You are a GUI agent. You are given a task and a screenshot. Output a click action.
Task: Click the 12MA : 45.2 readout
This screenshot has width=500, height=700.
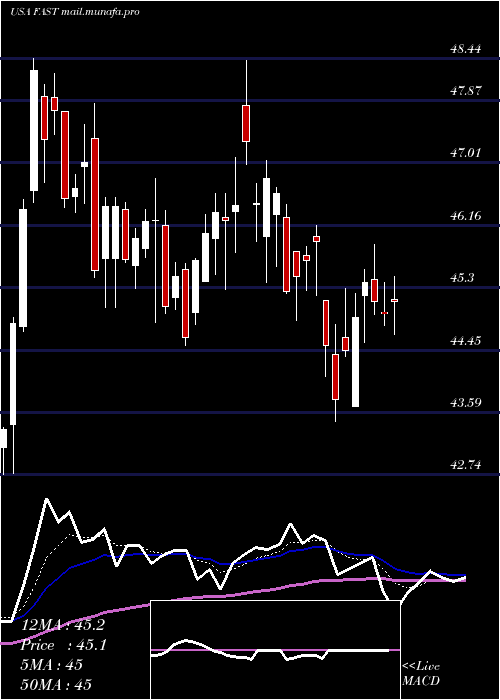coord(63,625)
